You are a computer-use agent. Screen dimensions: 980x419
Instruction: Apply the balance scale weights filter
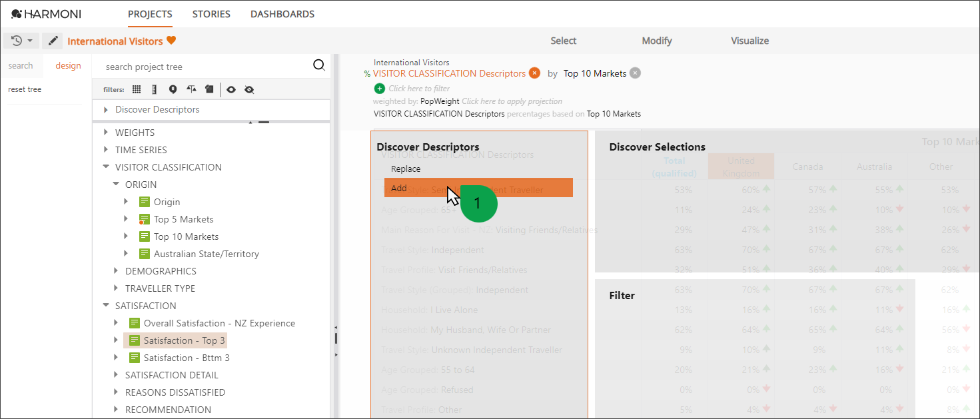(x=192, y=89)
